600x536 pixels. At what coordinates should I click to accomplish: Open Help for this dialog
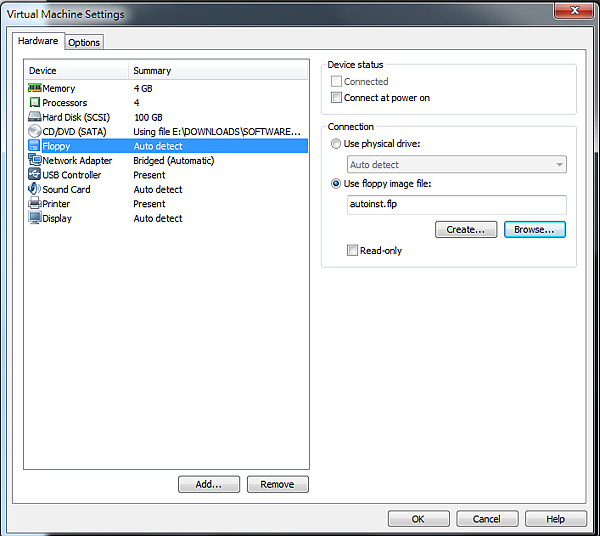click(556, 519)
